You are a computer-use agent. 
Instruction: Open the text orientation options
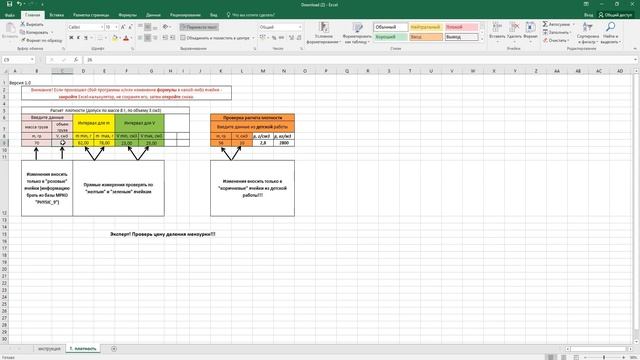click(x=166, y=27)
